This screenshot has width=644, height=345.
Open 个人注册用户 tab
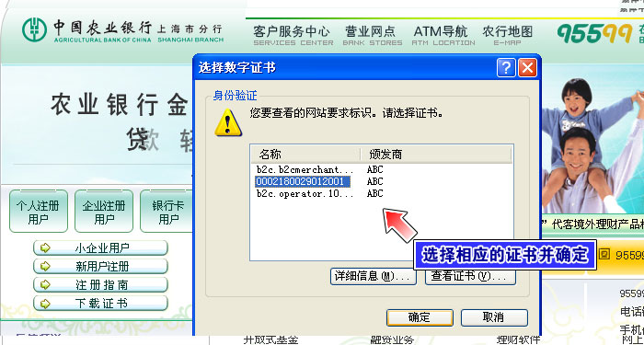39,211
